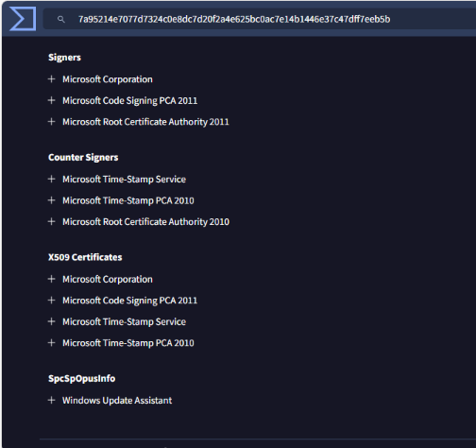Screen dimensions: 476x448
Task: Click the search magnifier icon
Action: coord(61,20)
